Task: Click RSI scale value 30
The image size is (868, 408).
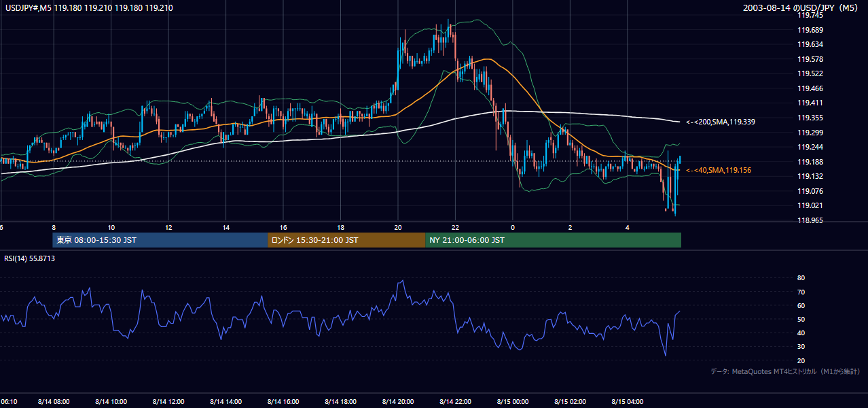Action: pos(801,346)
